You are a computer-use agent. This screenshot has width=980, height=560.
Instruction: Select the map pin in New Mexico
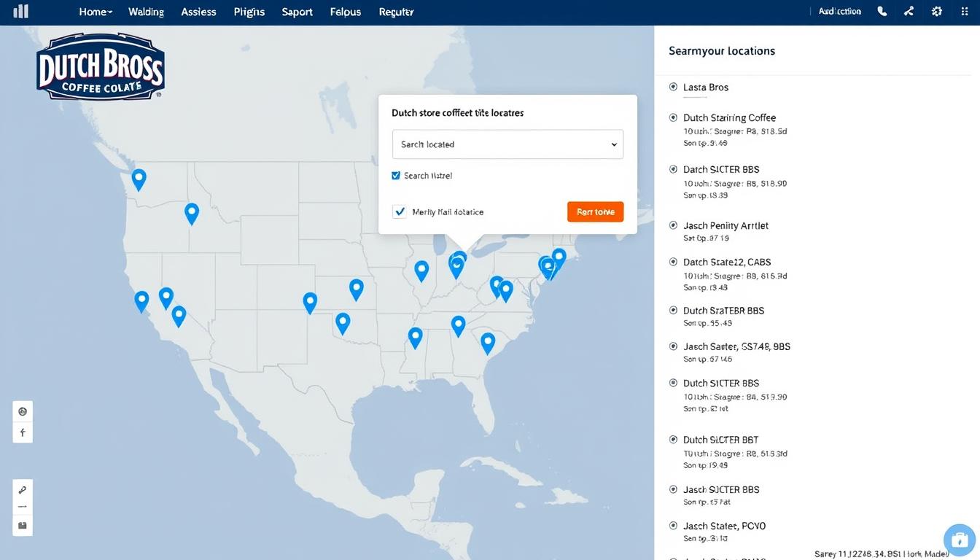(310, 303)
